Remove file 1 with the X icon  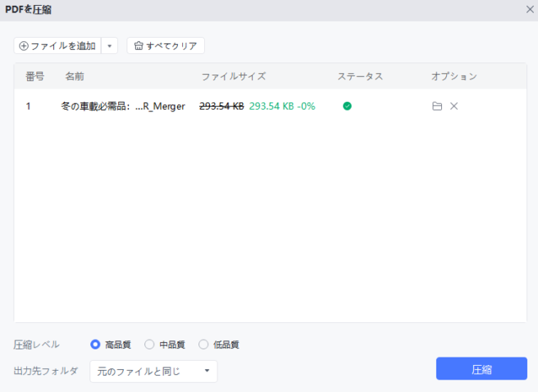pos(454,107)
